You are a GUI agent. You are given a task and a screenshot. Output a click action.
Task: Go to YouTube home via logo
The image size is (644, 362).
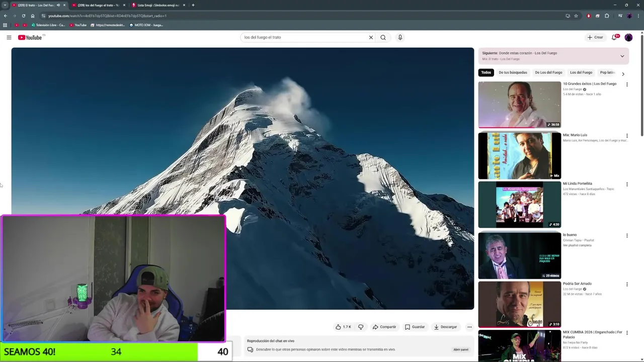click(30, 37)
